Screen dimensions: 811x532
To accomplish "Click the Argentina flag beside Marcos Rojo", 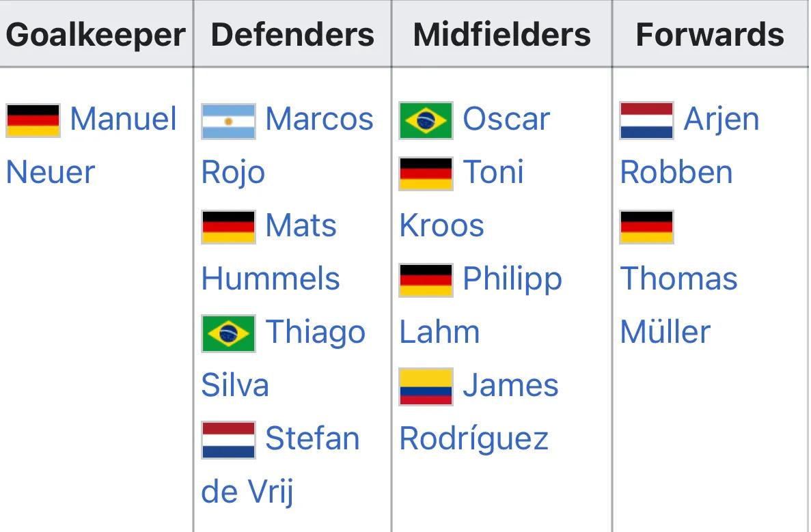I will (x=229, y=122).
